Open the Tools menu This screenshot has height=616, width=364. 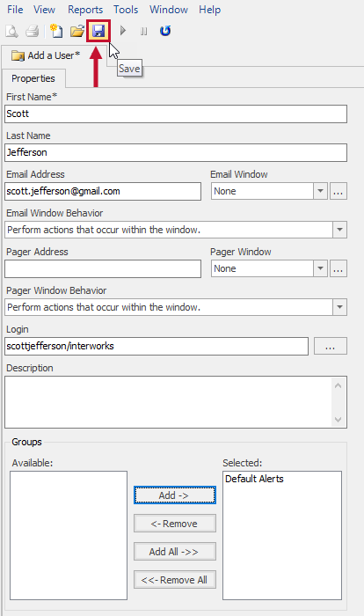[126, 10]
